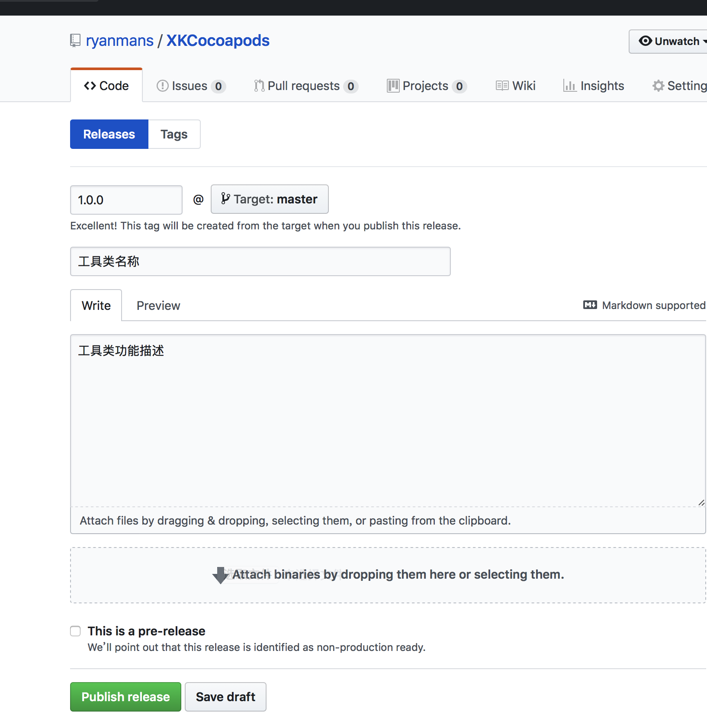Focus the tag version field showing 1.0.0
The width and height of the screenshot is (707, 728).
pos(126,200)
